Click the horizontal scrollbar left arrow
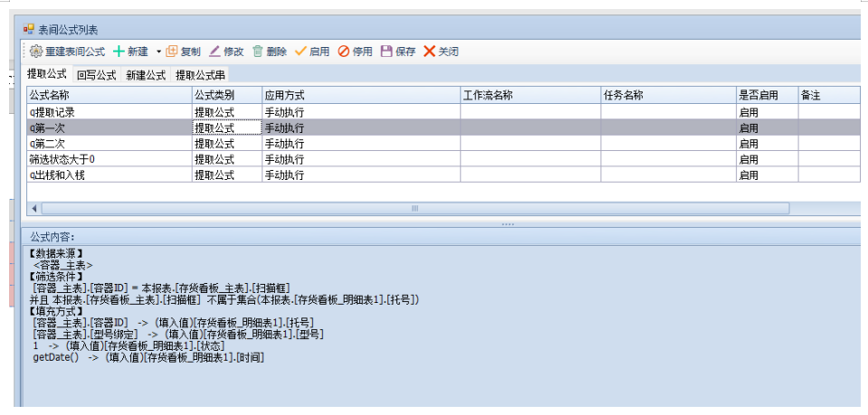 click(x=34, y=208)
